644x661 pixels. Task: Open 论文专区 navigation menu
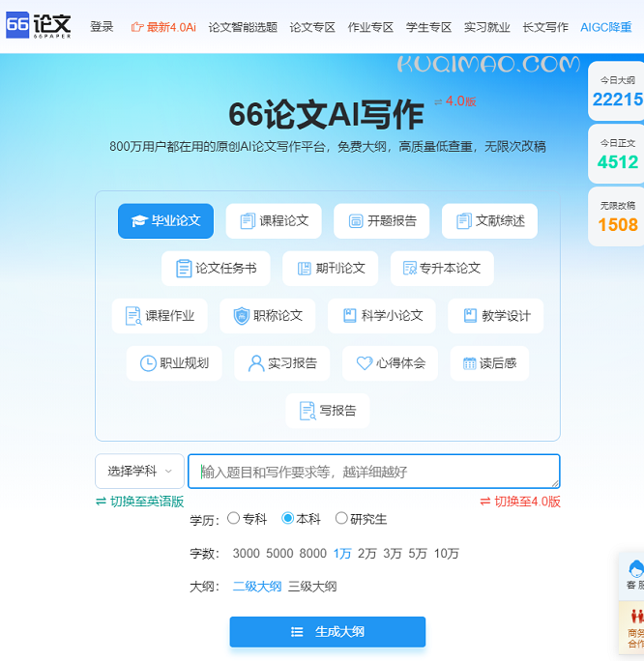point(312,27)
